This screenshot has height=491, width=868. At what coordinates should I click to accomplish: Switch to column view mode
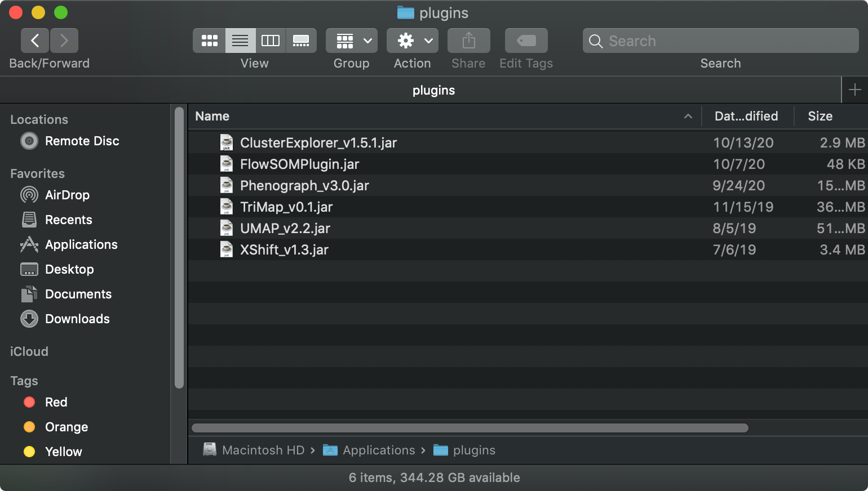click(271, 40)
